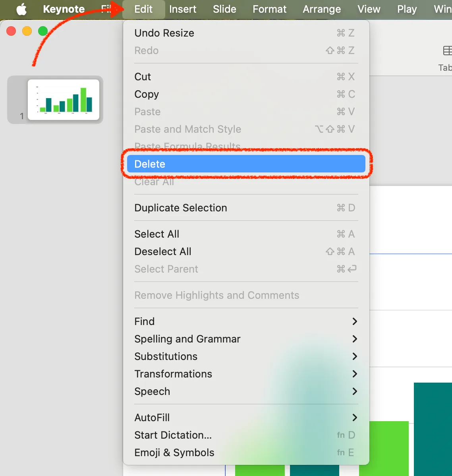Viewport: 452px width, 476px height.
Task: Open the Apple menu
Action: 21,9
